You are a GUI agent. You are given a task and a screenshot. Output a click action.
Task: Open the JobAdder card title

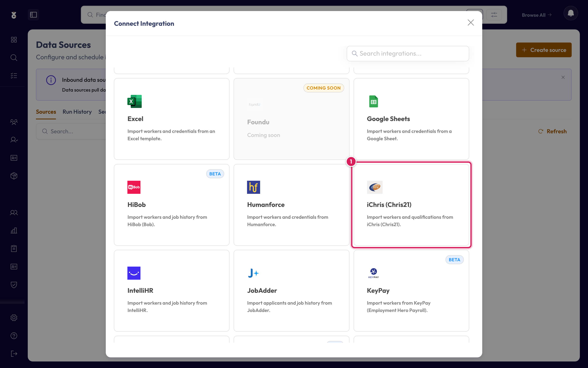tap(262, 291)
